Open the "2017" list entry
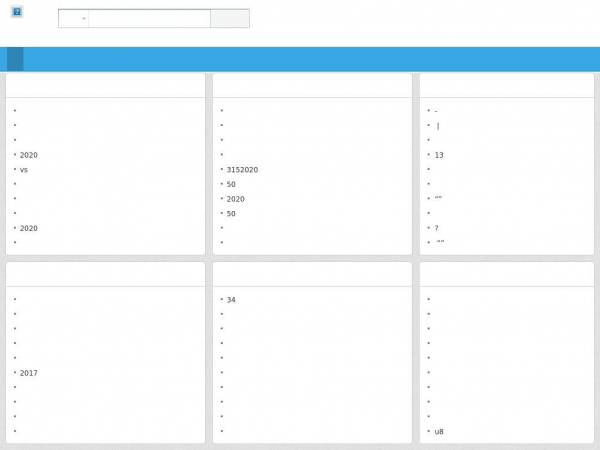Image resolution: width=600 pixels, height=450 pixels. tap(29, 373)
